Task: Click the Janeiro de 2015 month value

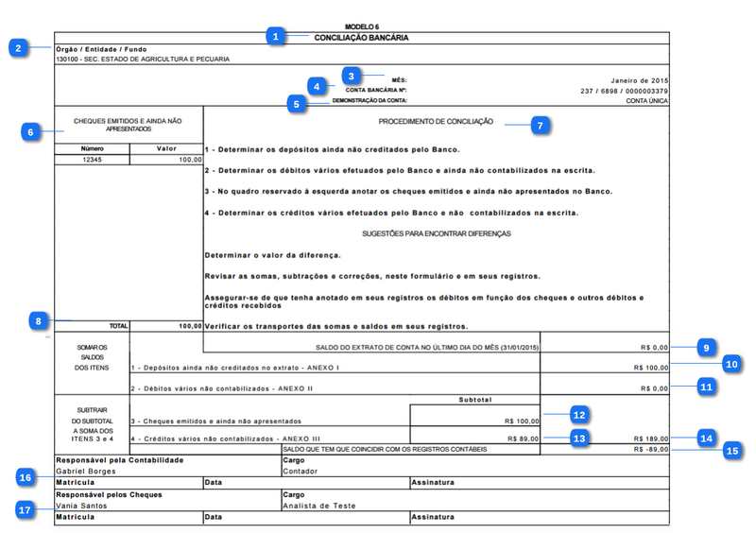Action: [639, 80]
